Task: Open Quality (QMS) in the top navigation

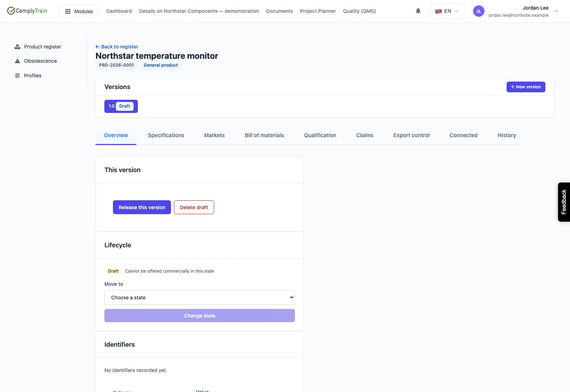Action: [359, 11]
